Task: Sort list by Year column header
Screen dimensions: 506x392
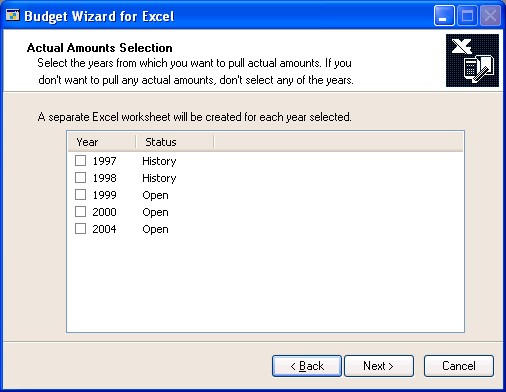Action: (102, 142)
